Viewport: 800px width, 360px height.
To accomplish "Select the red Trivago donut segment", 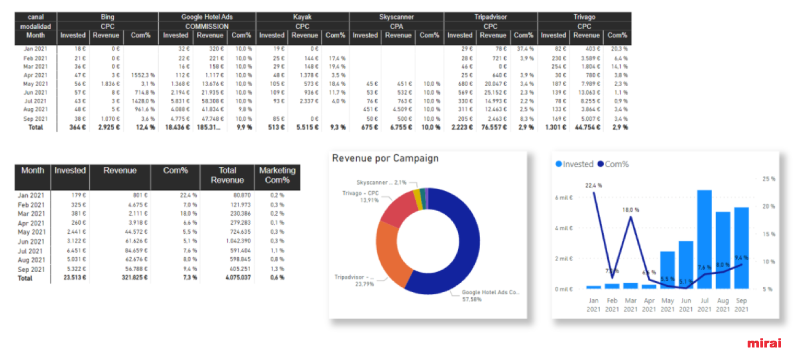I will (398, 208).
